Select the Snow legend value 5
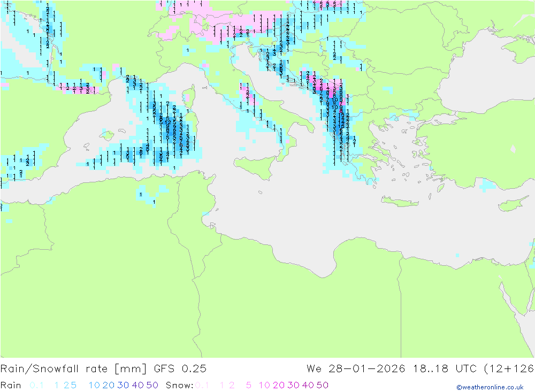This screenshot has height=392, width=535. coord(249,385)
